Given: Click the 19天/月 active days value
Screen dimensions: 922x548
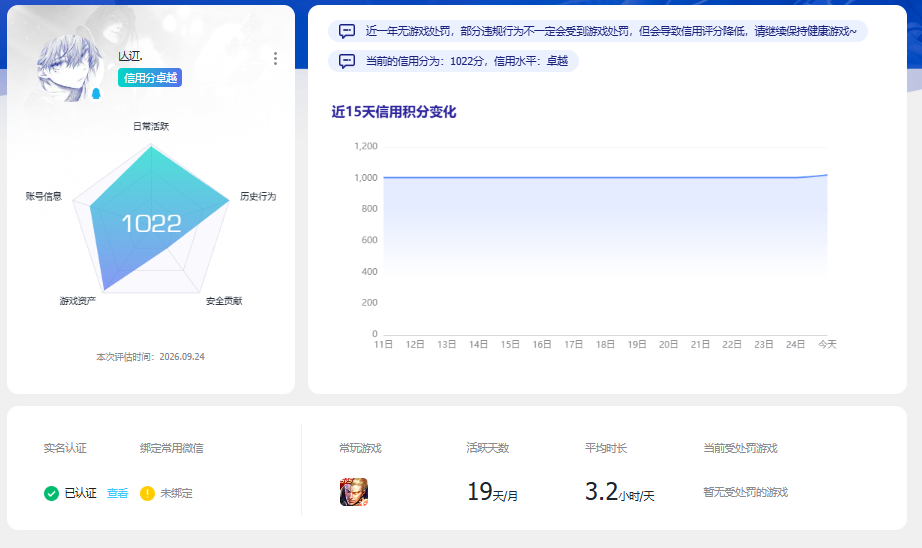Looking at the screenshot, I should coord(493,492).
